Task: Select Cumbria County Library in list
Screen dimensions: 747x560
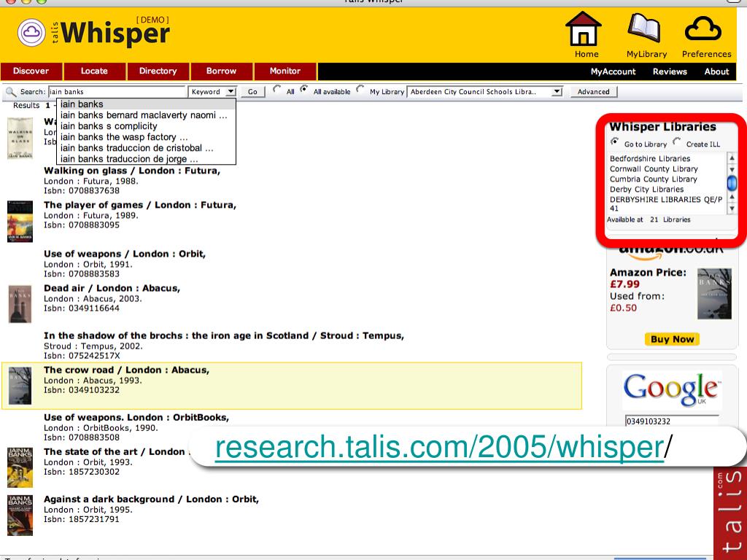Action: click(653, 179)
